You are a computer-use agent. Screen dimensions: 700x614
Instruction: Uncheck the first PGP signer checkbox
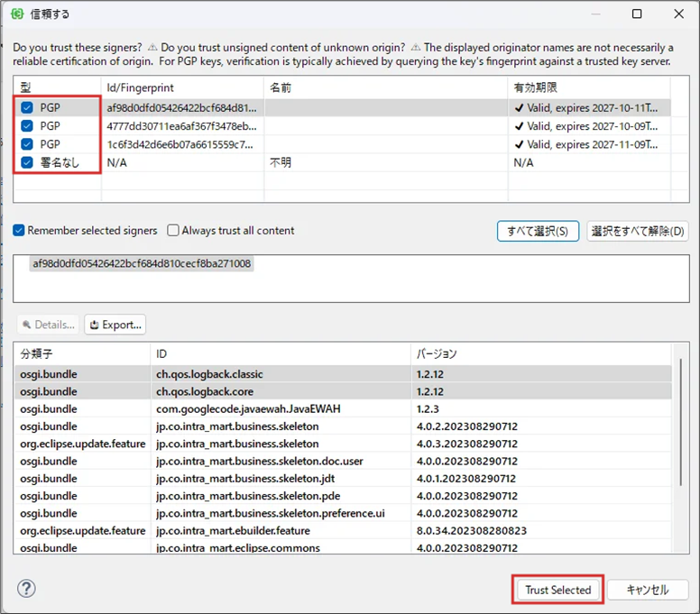click(x=27, y=107)
